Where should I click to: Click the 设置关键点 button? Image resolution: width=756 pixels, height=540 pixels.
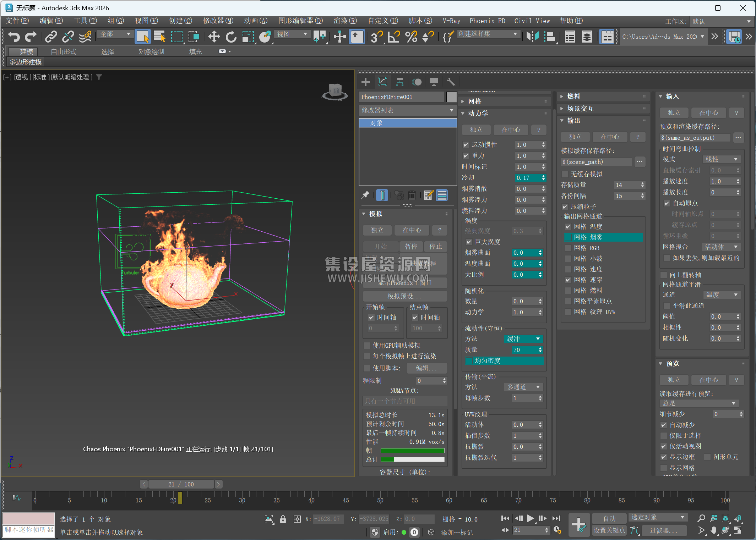[609, 530]
